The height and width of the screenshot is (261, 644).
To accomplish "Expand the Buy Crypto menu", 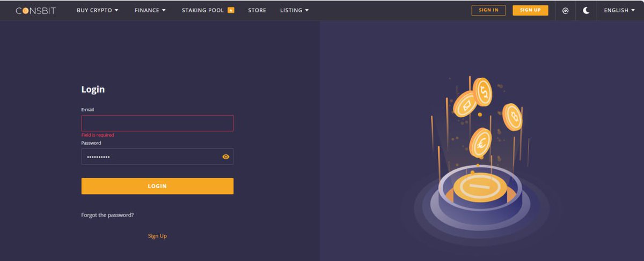I will click(97, 10).
